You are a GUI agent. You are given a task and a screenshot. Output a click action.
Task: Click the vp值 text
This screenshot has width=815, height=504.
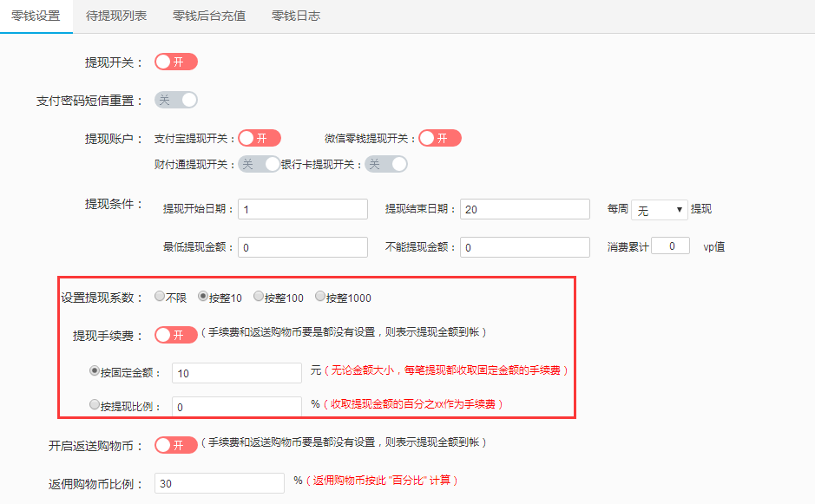point(714,247)
